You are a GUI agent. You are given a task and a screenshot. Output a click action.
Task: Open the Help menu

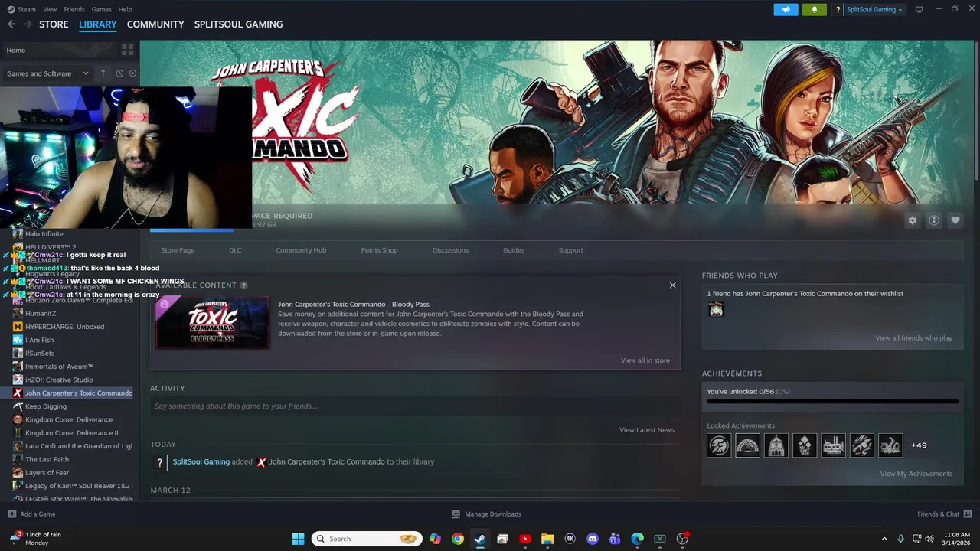(125, 9)
